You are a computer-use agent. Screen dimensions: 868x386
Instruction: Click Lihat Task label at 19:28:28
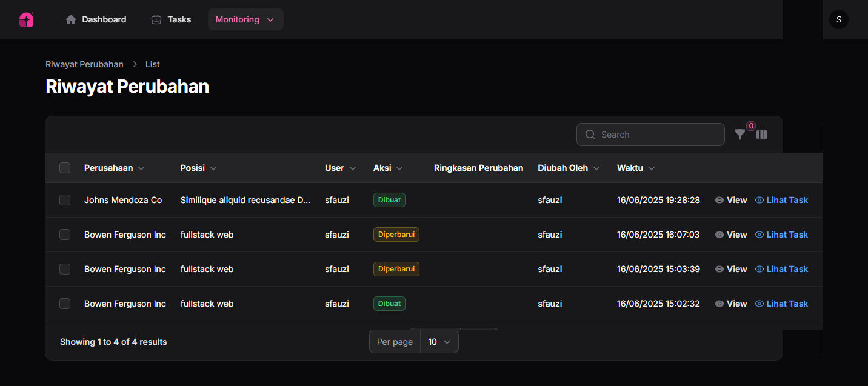[x=787, y=200]
